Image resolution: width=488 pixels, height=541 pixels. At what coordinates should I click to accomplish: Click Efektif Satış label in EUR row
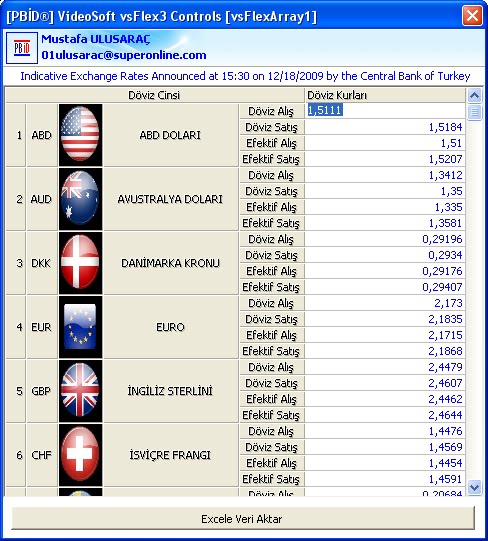272,351
